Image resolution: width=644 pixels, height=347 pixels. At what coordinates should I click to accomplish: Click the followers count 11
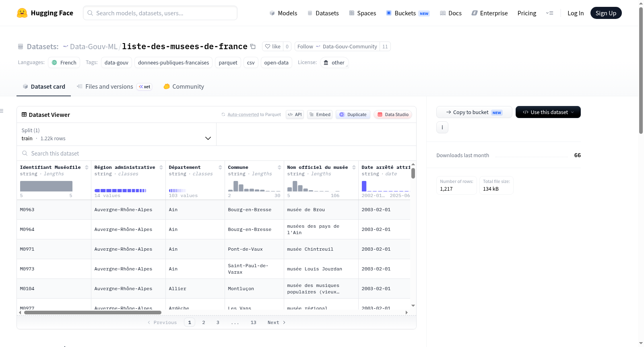point(385,46)
